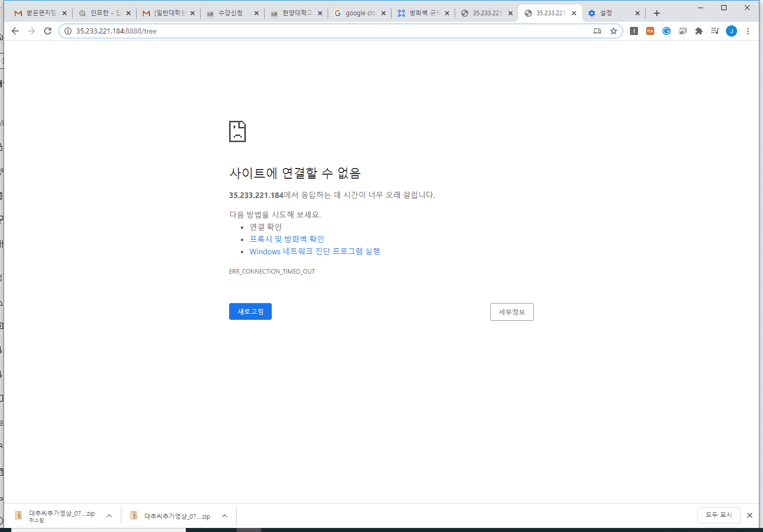Expand options for the cancelled (취소됨) zip download
The image size is (763, 532).
click(109, 516)
